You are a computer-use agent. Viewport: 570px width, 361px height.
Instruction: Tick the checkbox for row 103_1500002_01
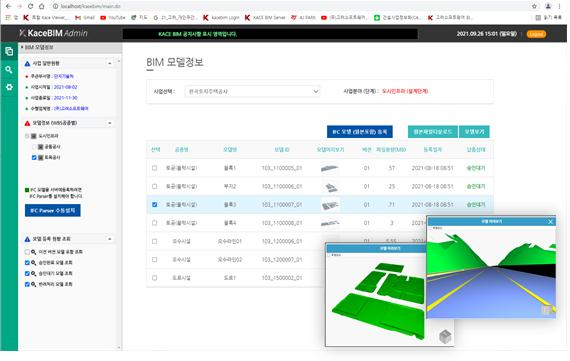(x=155, y=278)
